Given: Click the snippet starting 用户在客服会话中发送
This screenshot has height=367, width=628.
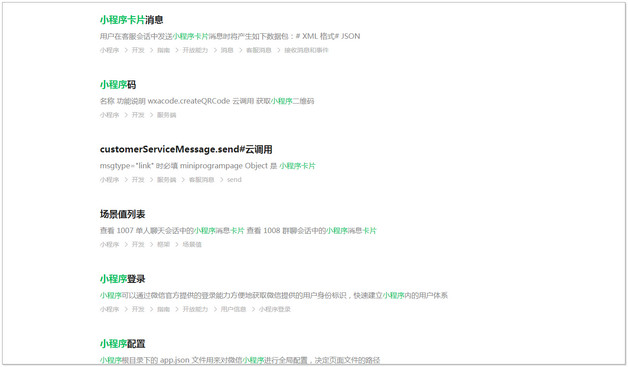Looking at the screenshot, I should [230, 36].
